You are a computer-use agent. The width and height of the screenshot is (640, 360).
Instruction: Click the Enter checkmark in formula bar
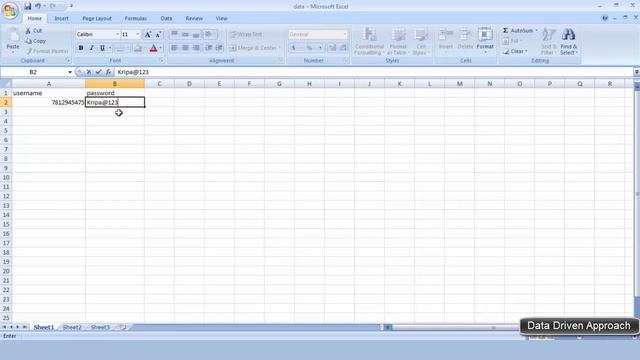[98, 72]
